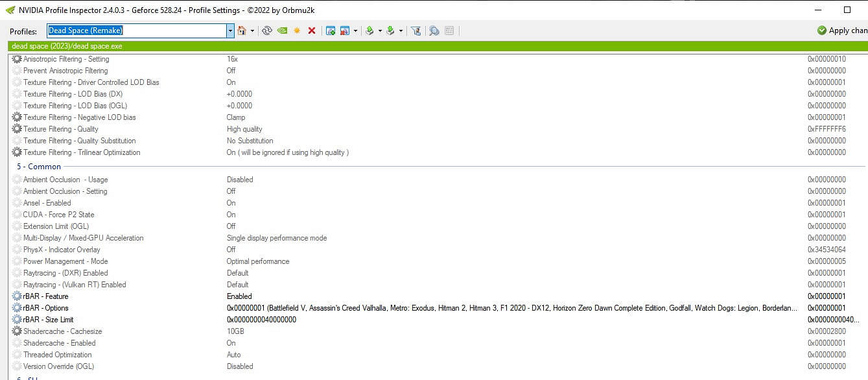868x380 pixels.
Task: Click the Shadercache - Cachesize 10GB value
Action: click(x=237, y=331)
